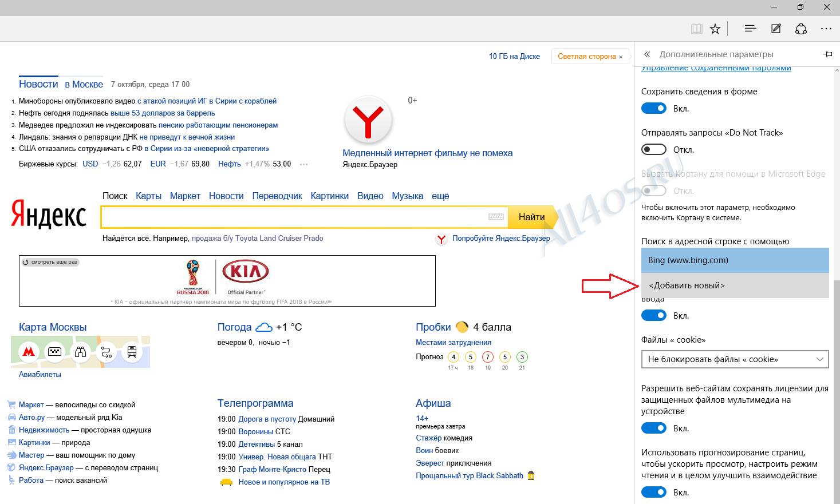Open sample query 'продажа б/у Toyota Land Cruiser Prado'

pos(258,239)
